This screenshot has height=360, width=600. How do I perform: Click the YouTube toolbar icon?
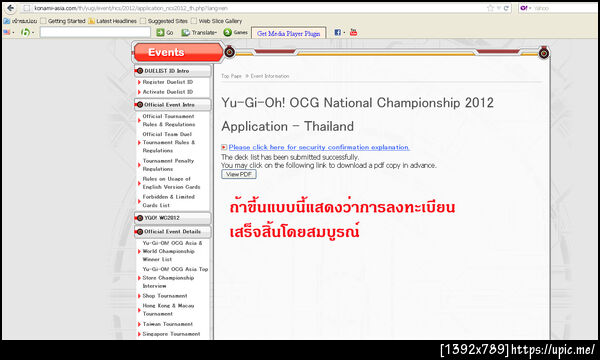coord(354,32)
